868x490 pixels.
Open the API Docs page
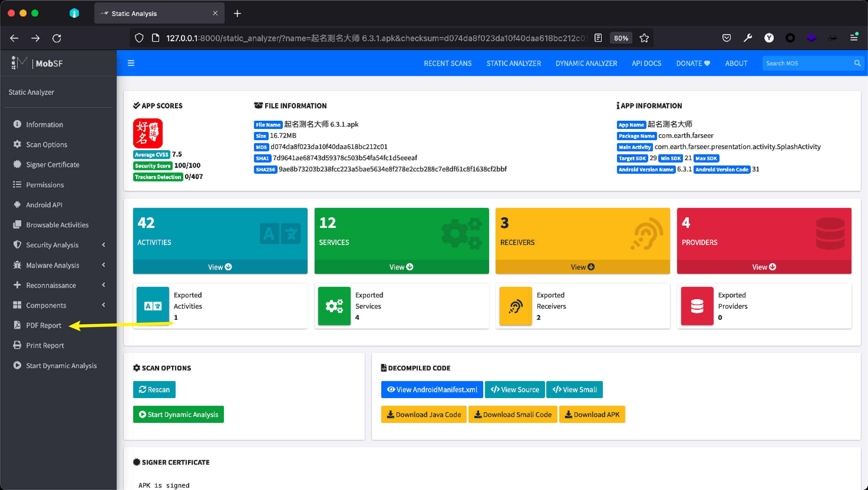pos(646,63)
